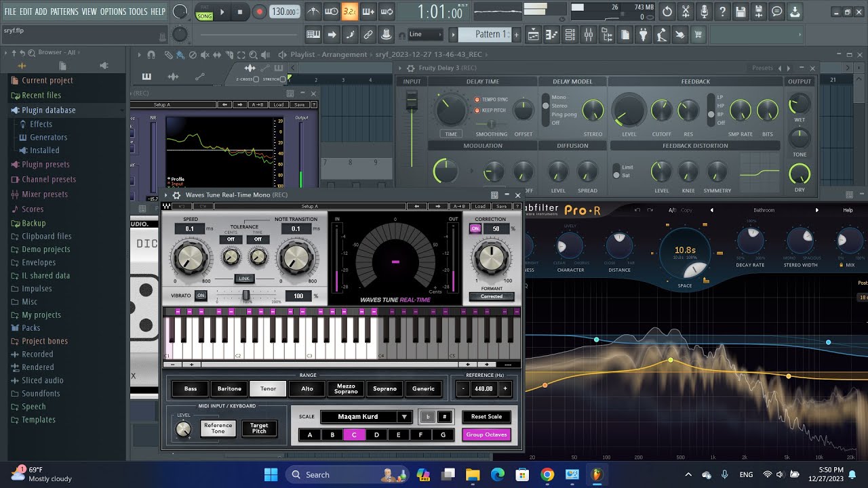
Task: Open Microsoft Edge from the taskbar
Action: point(498,474)
